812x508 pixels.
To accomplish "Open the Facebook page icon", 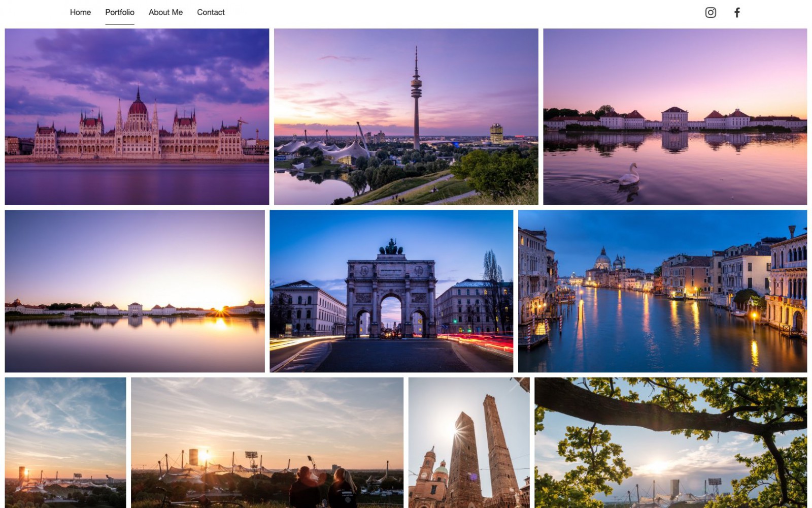I will point(737,13).
